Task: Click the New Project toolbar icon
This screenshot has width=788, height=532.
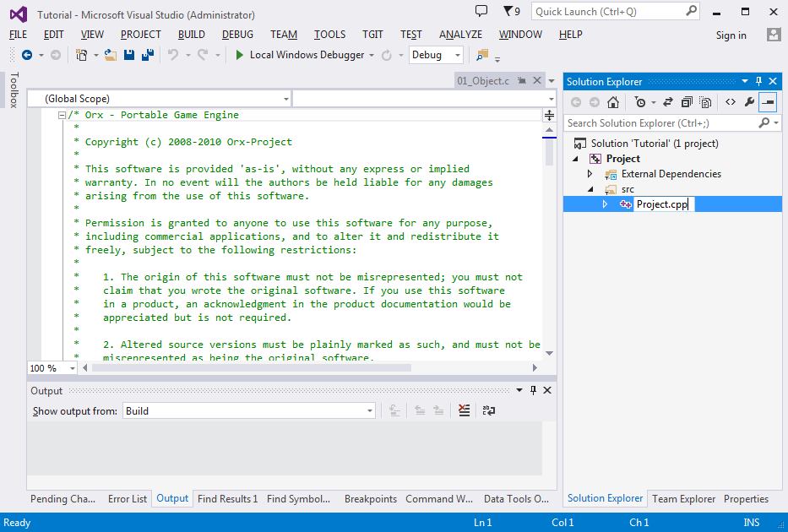Action: coord(81,55)
